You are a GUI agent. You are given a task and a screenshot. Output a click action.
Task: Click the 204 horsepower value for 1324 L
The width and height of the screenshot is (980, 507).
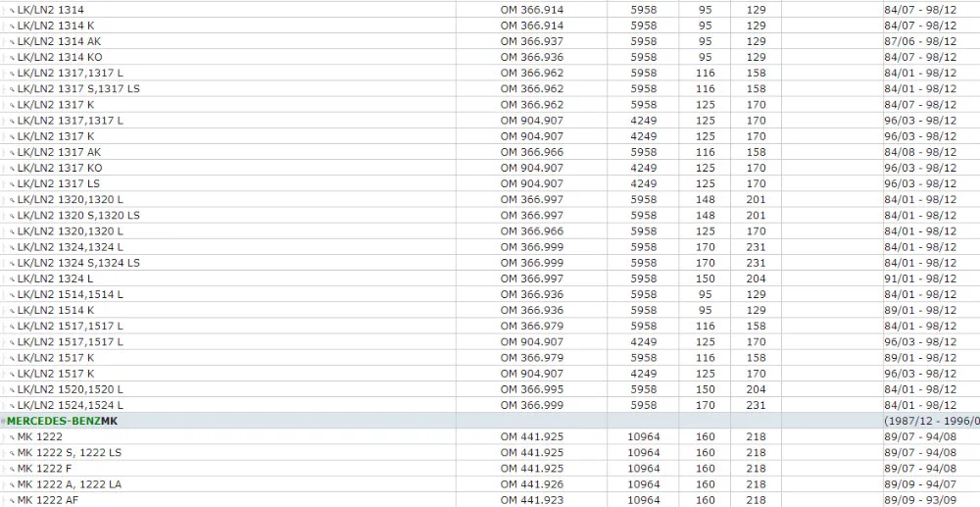pos(756,279)
